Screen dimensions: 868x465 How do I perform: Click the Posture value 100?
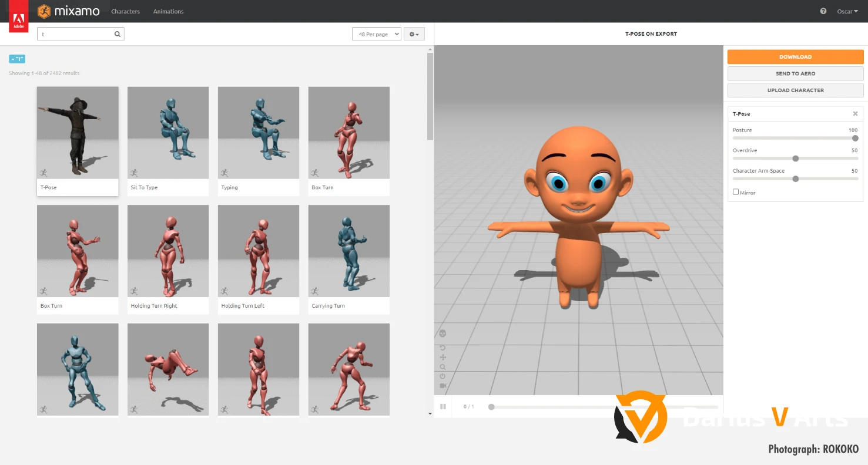(x=853, y=130)
